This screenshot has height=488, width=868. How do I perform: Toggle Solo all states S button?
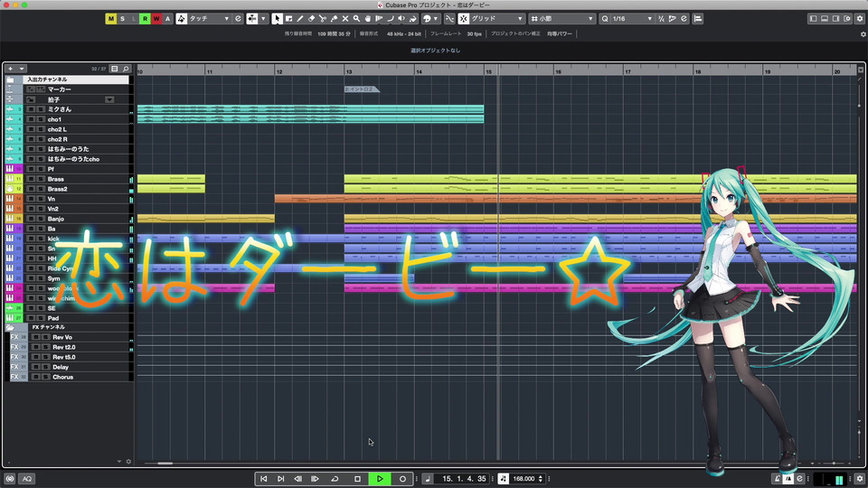(122, 19)
